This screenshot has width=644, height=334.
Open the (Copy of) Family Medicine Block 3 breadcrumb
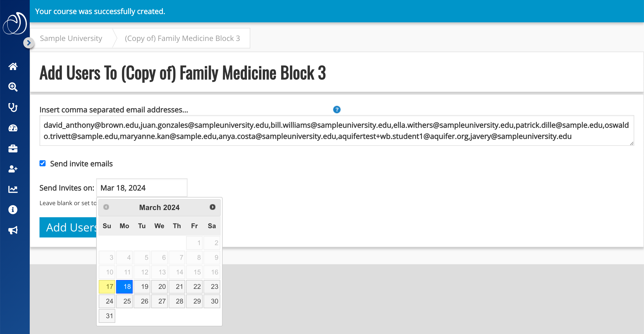[x=182, y=38]
